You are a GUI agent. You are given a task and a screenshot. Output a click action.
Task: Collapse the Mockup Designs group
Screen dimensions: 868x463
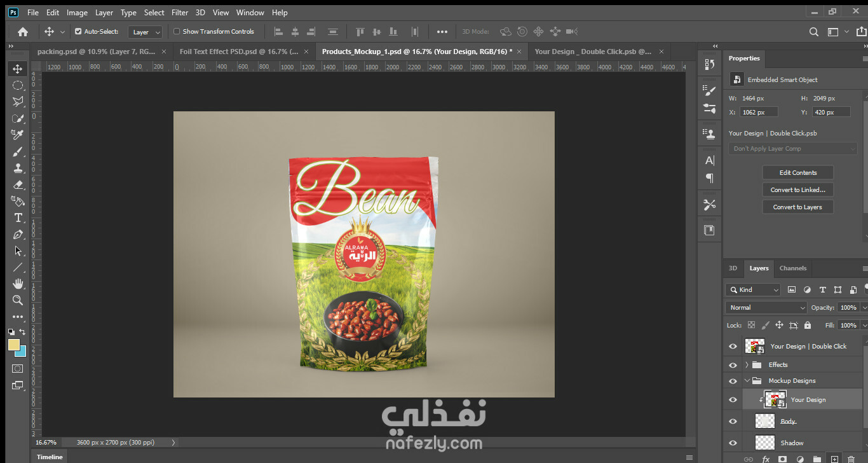(747, 381)
